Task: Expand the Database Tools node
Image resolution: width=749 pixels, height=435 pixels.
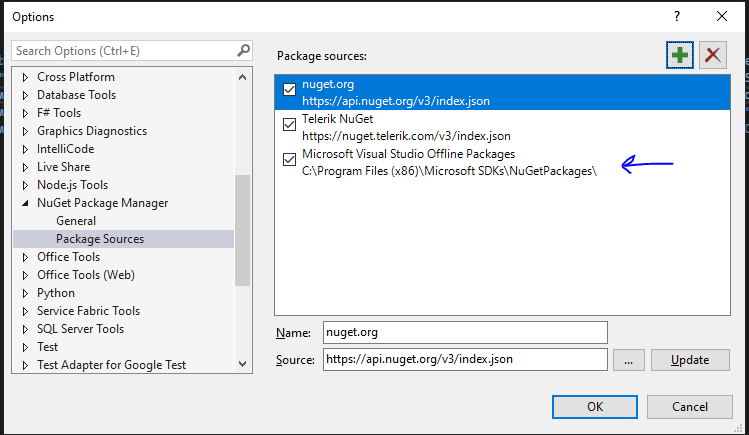Action: pos(26,95)
